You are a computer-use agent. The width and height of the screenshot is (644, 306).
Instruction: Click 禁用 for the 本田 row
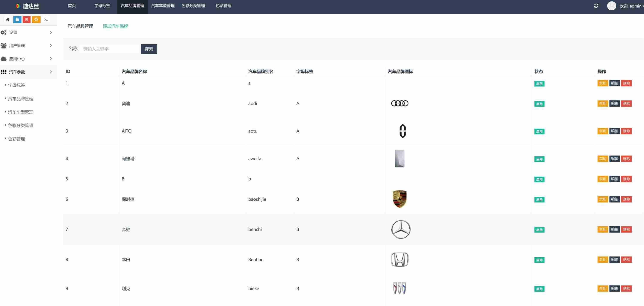pyautogui.click(x=603, y=260)
